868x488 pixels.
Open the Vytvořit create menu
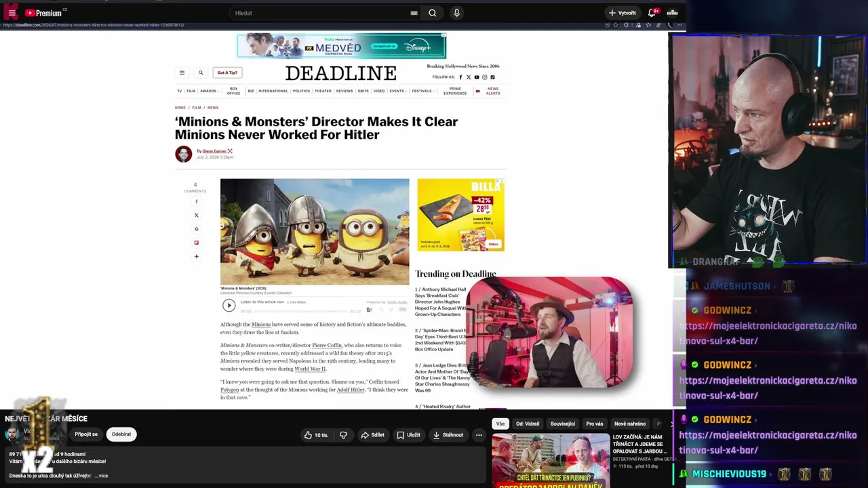(x=622, y=13)
